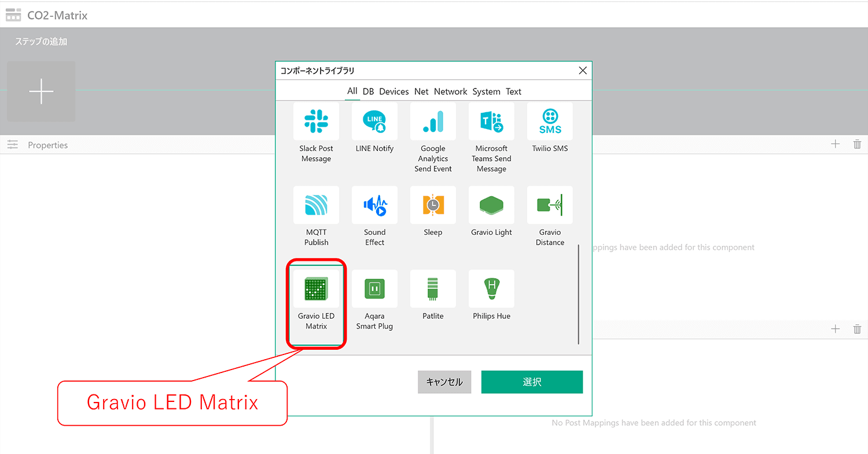Select the Gravio Distance component
The image size is (868, 454).
tap(550, 217)
